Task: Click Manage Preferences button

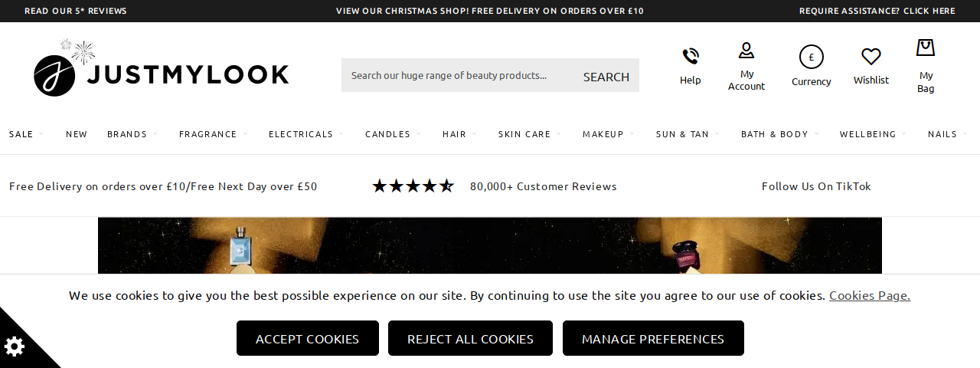Action: 653,338
